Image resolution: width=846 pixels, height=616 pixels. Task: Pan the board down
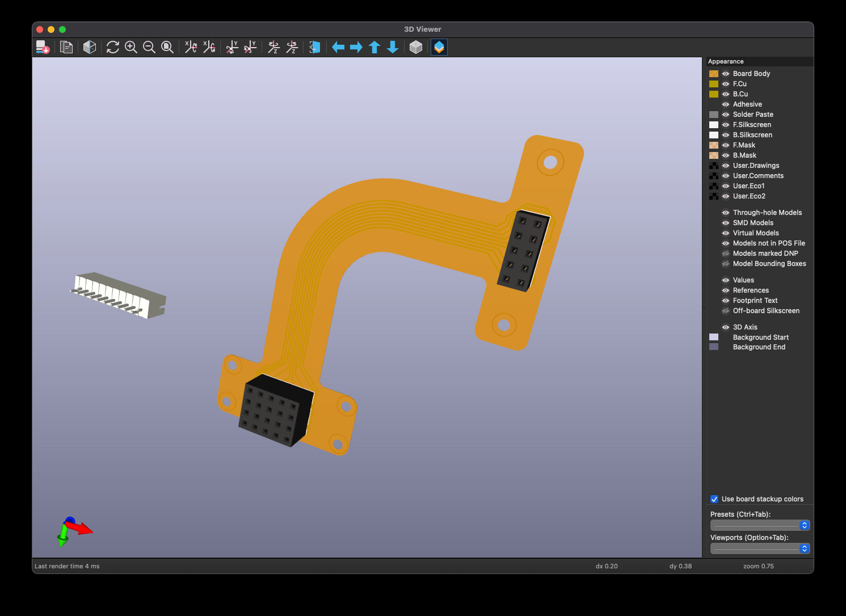(393, 47)
